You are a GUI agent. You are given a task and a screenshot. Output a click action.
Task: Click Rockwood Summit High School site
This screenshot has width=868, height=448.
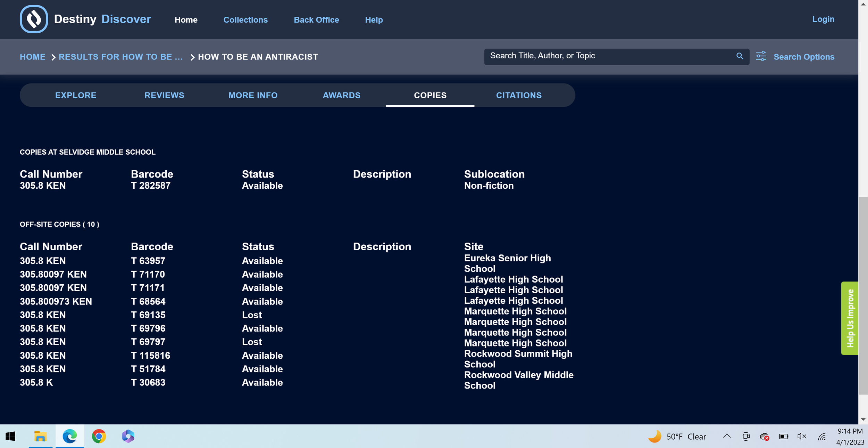518,359
